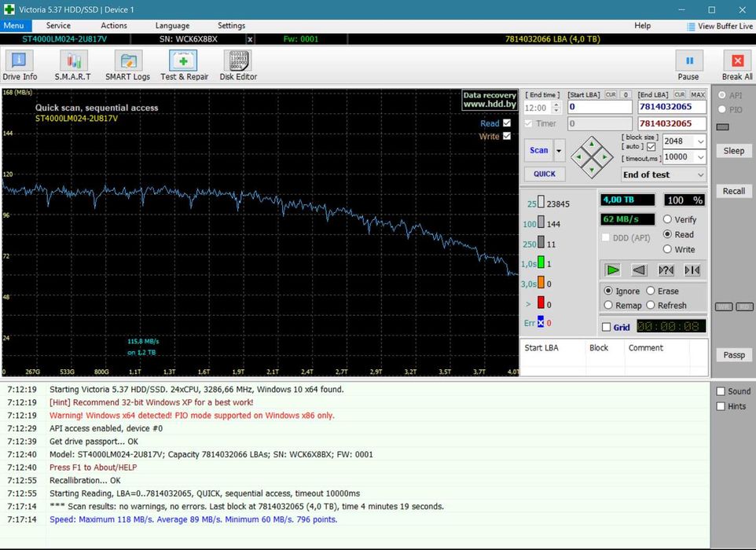Click the red error block swatch

point(540,303)
